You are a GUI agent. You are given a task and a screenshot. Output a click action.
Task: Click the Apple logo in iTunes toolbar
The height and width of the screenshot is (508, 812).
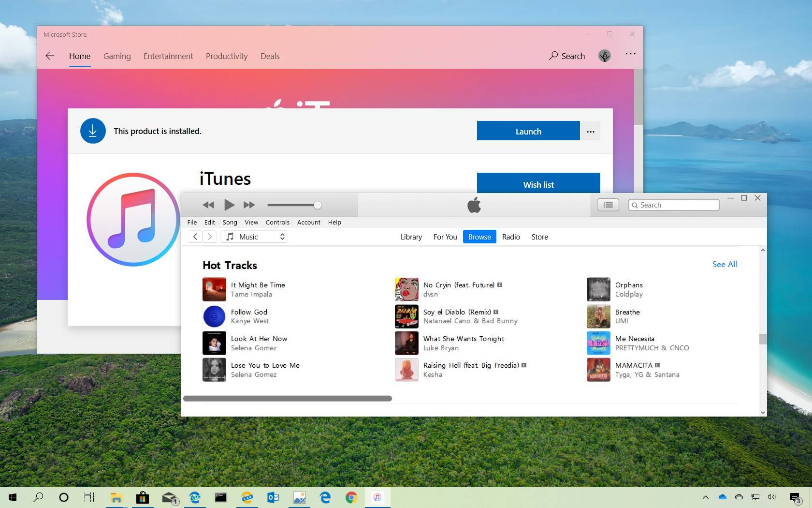(474, 205)
